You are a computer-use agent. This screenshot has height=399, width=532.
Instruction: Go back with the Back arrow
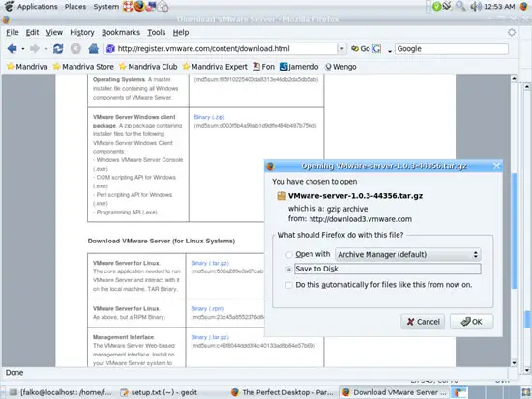tap(12, 49)
